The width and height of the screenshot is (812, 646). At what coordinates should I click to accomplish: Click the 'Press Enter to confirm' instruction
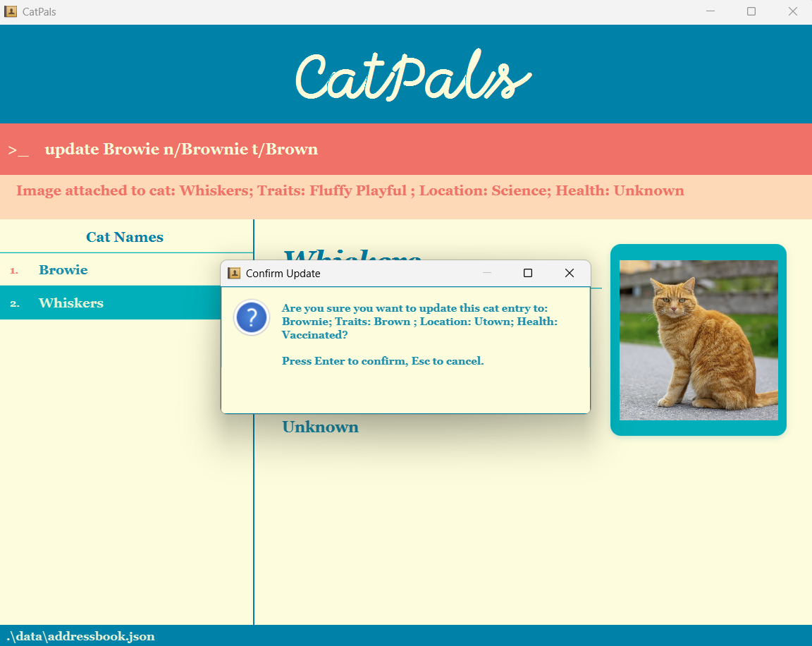click(383, 360)
